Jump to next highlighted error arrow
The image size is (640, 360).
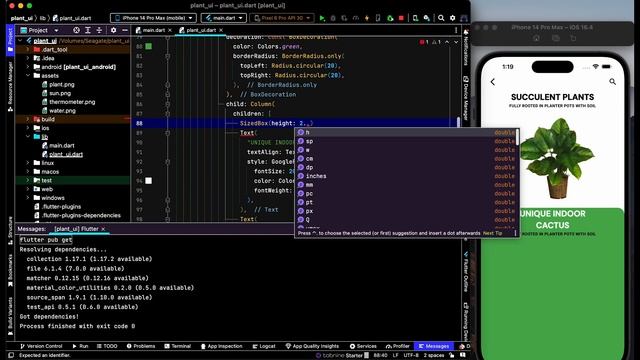[x=456, y=42]
